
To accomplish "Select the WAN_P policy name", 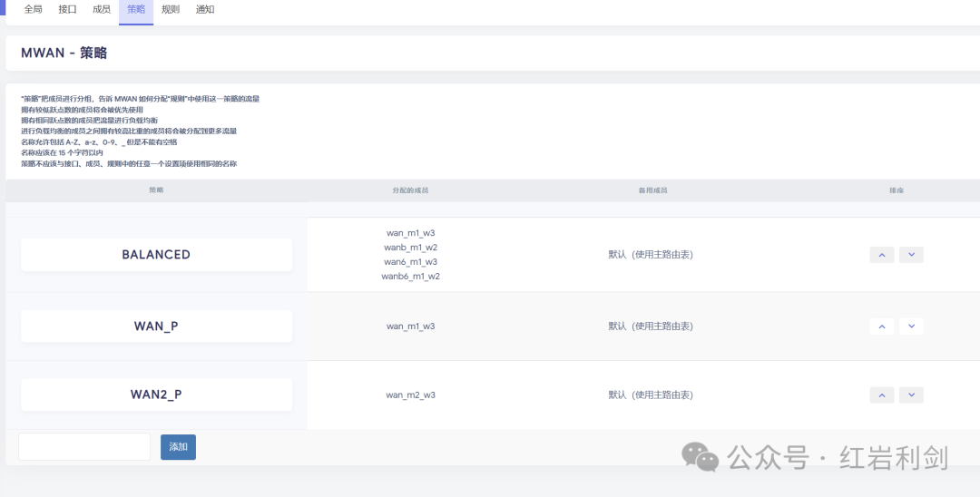I will pyautogui.click(x=156, y=326).
